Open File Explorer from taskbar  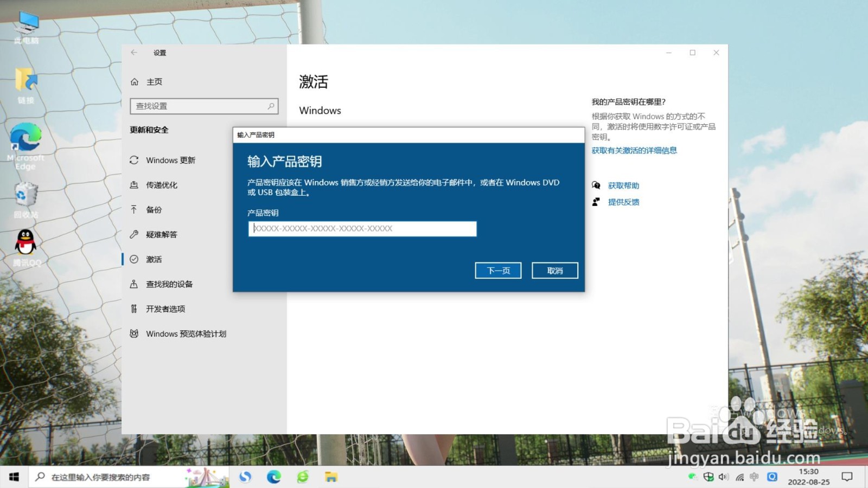pyautogui.click(x=331, y=477)
